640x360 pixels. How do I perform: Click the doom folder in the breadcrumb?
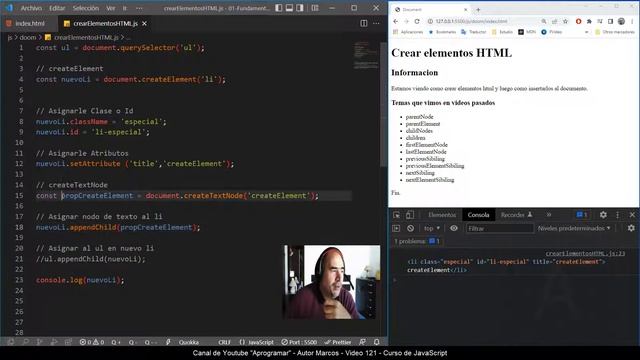click(x=28, y=38)
